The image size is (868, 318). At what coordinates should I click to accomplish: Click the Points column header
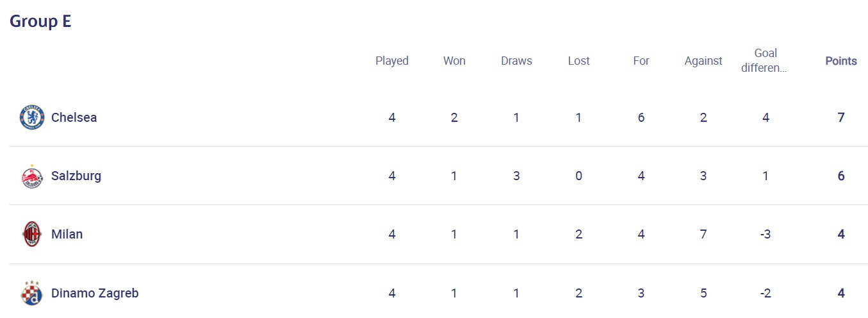click(x=840, y=61)
